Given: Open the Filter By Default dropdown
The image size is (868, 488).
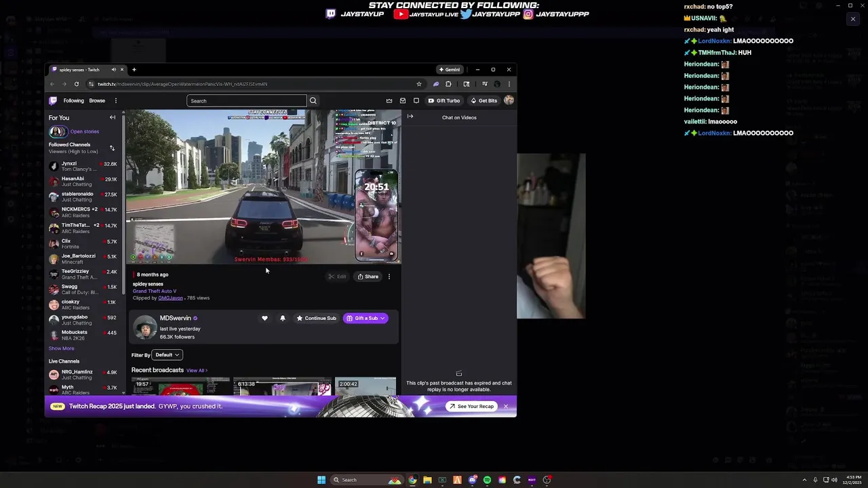Looking at the screenshot, I should point(167,354).
